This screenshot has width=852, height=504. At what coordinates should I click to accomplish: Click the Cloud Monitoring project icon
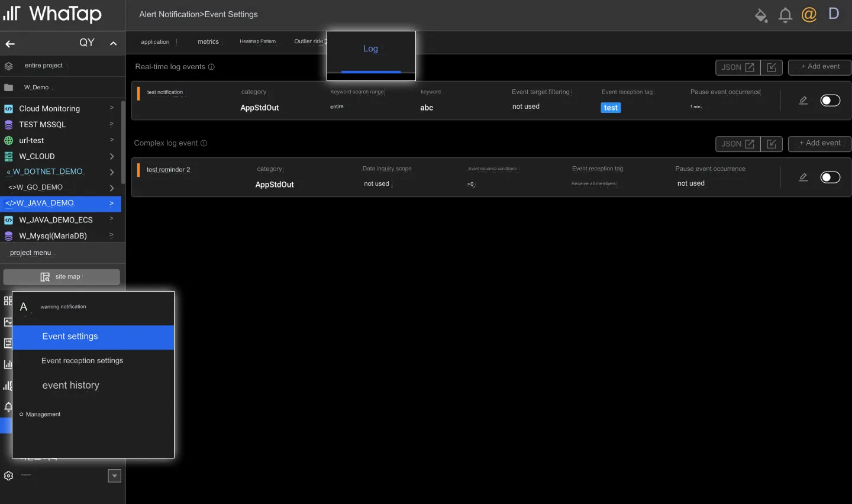point(8,109)
